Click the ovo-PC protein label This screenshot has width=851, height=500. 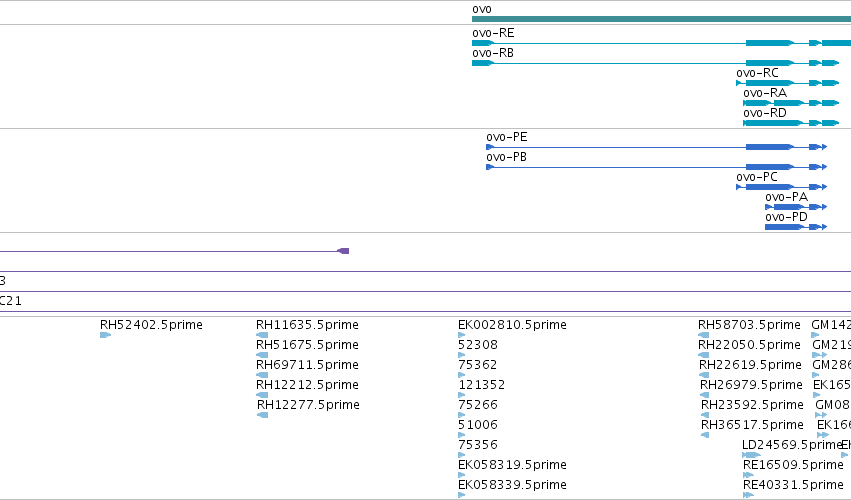[757, 178]
